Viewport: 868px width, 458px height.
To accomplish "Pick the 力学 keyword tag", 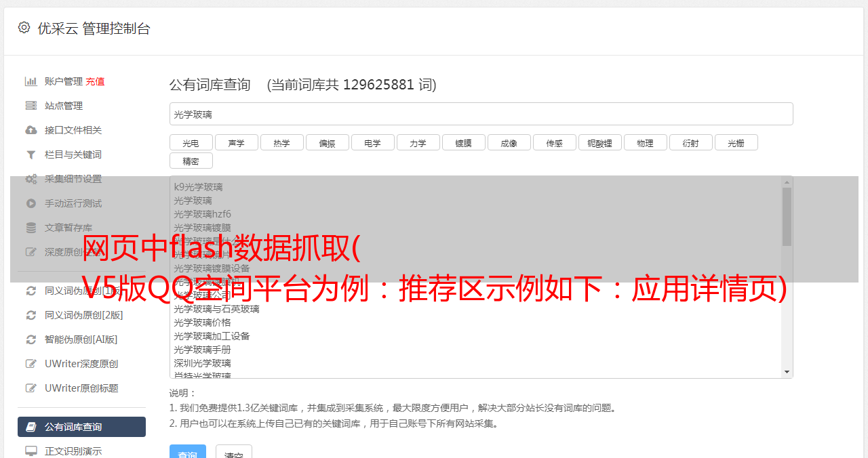I will pyautogui.click(x=418, y=142).
